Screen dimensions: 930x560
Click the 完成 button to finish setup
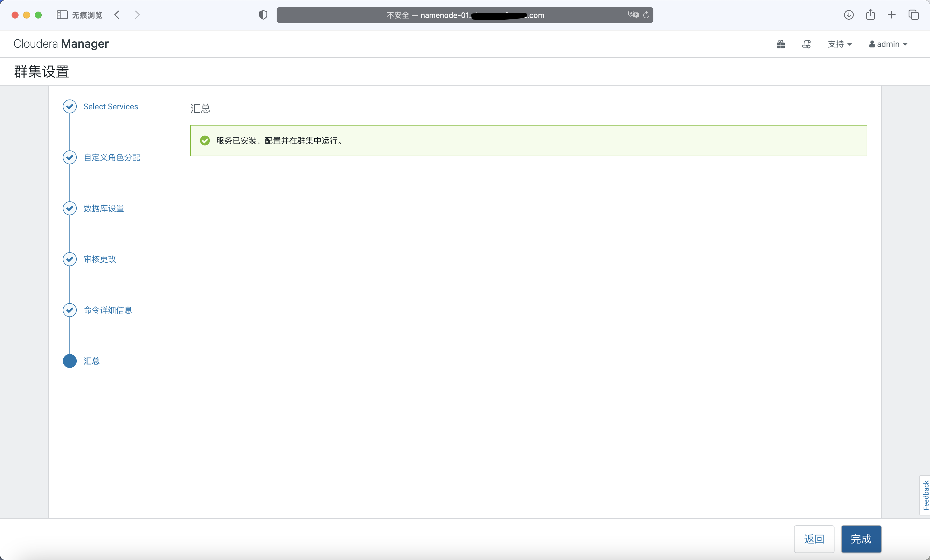(x=861, y=539)
